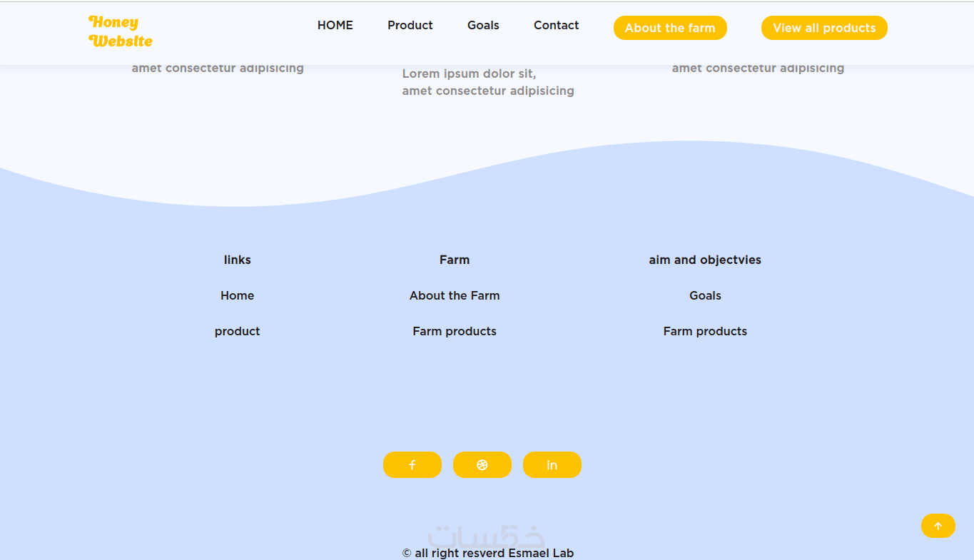Click the Honey Website logo

point(121,31)
